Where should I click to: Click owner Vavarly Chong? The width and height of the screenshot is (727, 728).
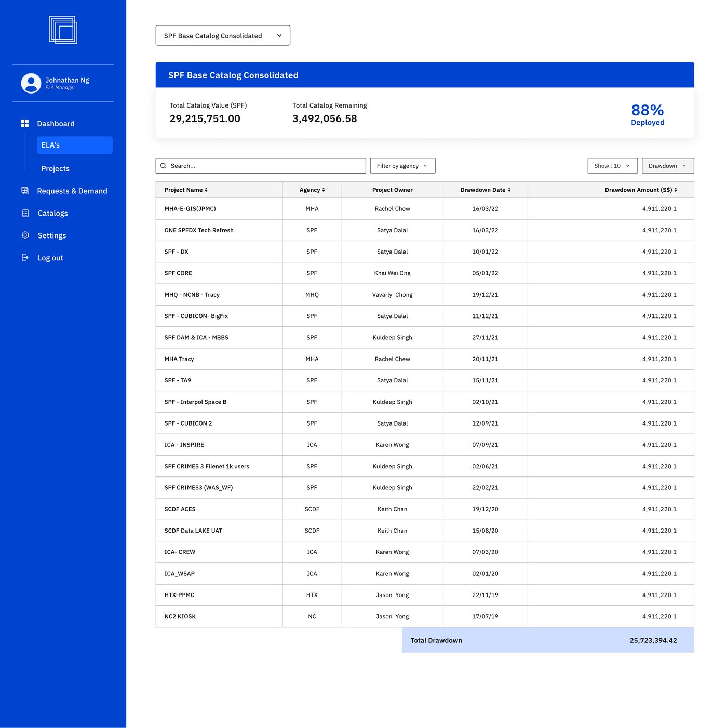392,295
